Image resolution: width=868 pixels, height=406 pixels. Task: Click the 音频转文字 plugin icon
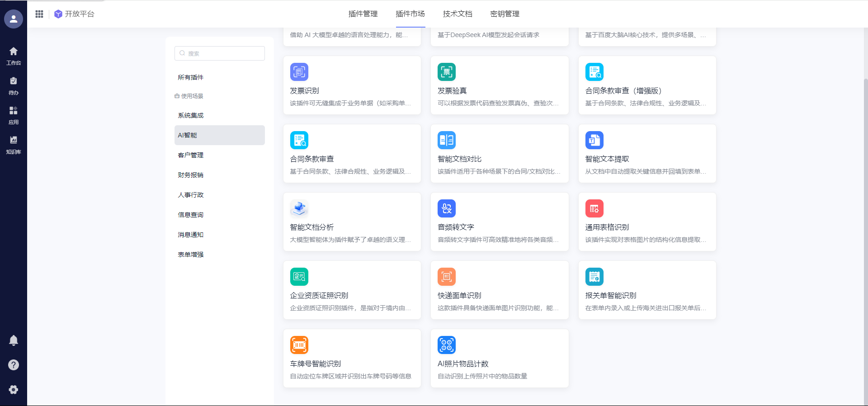pyautogui.click(x=446, y=208)
